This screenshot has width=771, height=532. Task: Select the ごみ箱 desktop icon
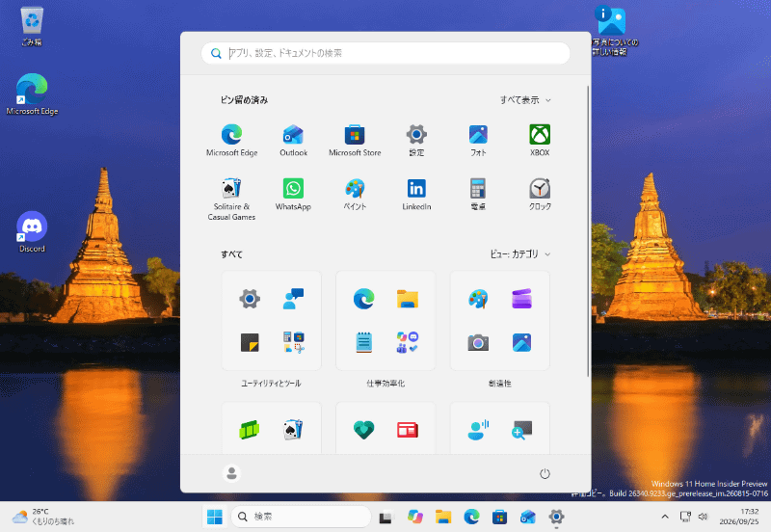(32, 27)
